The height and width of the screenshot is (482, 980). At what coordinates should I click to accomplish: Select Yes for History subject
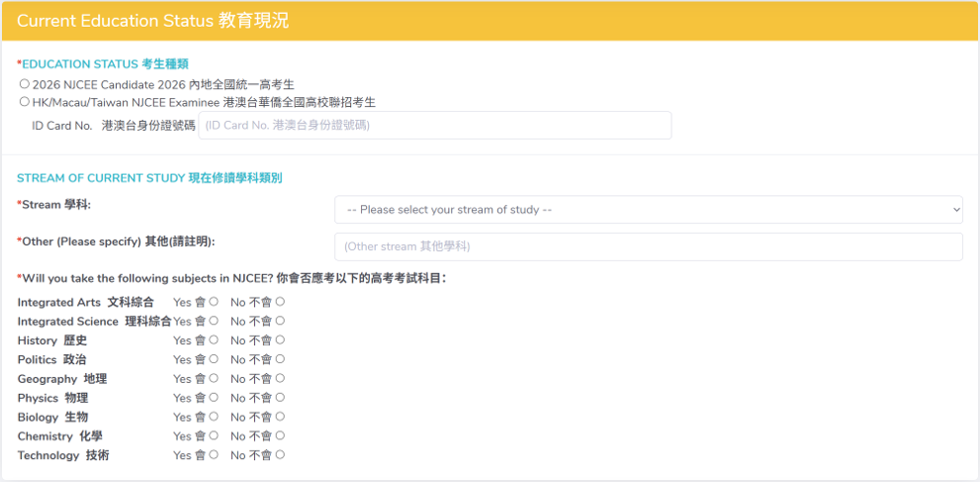point(214,340)
